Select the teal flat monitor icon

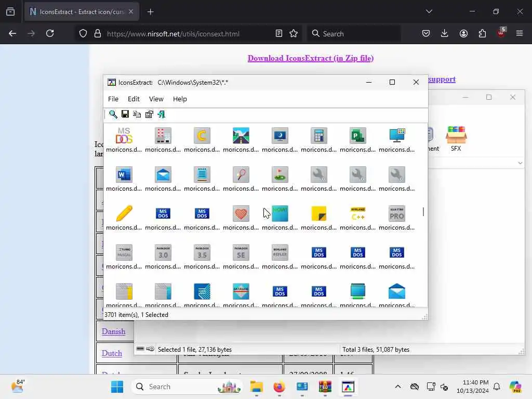click(358, 291)
